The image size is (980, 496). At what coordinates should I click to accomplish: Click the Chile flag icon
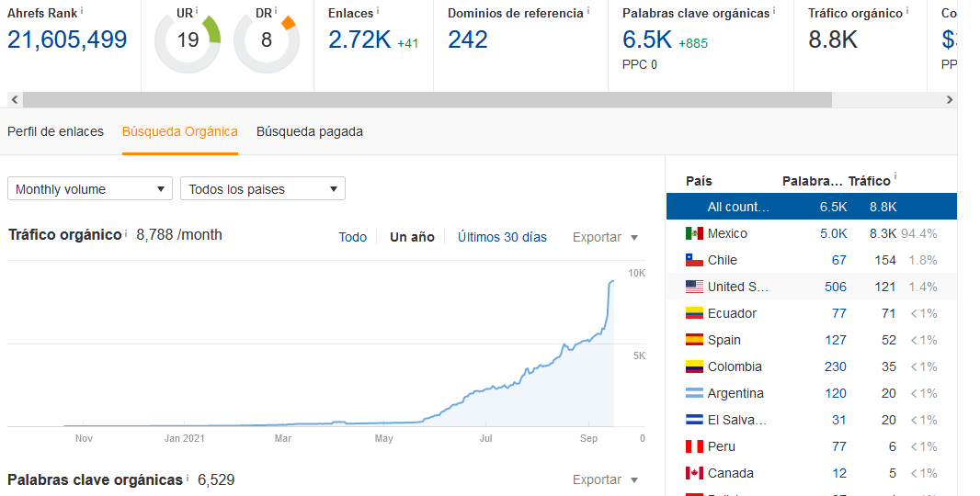click(694, 260)
